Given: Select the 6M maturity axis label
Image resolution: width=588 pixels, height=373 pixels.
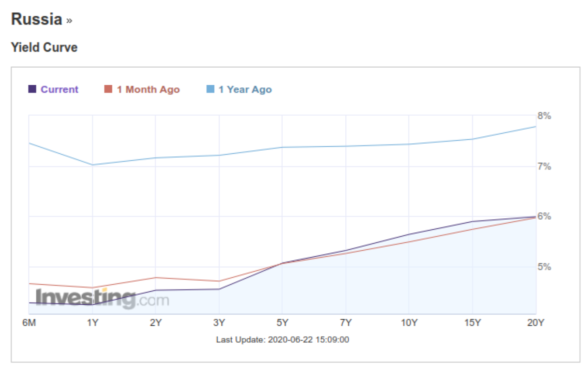Looking at the screenshot, I should point(29,323).
